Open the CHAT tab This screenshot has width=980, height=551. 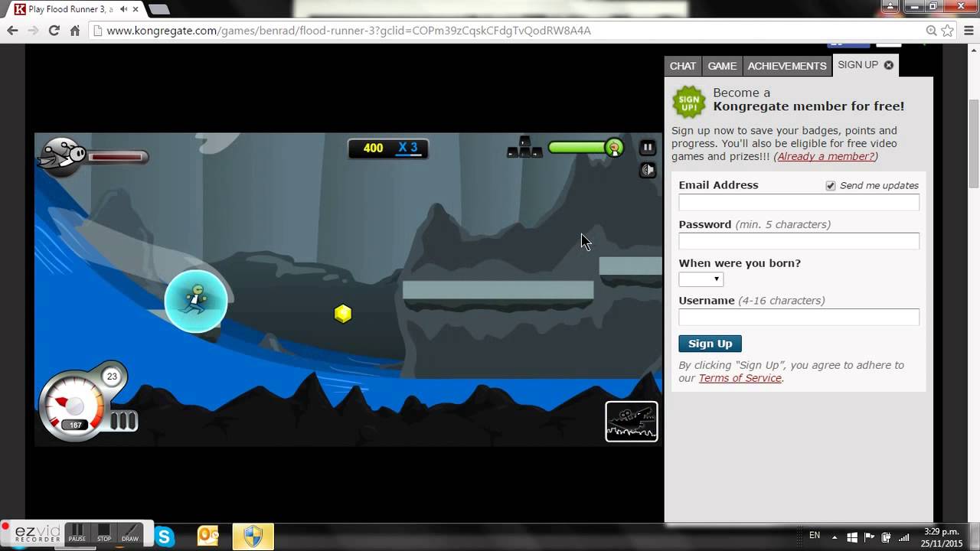683,66
